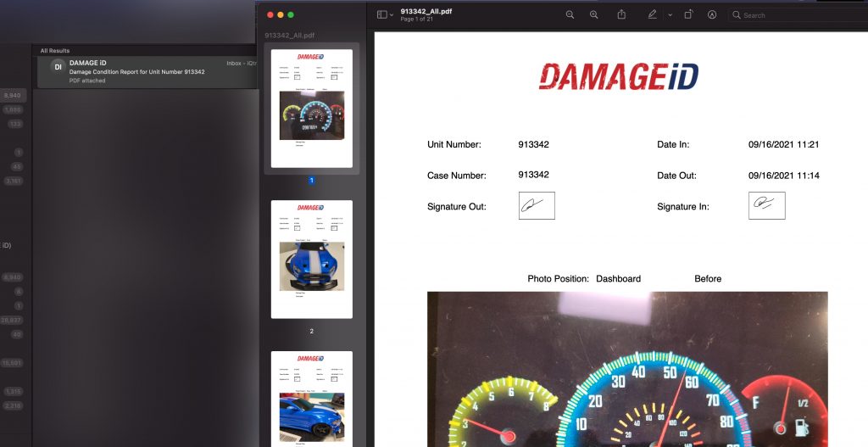Click the 'Before' label text
The image size is (868, 447).
pos(708,278)
